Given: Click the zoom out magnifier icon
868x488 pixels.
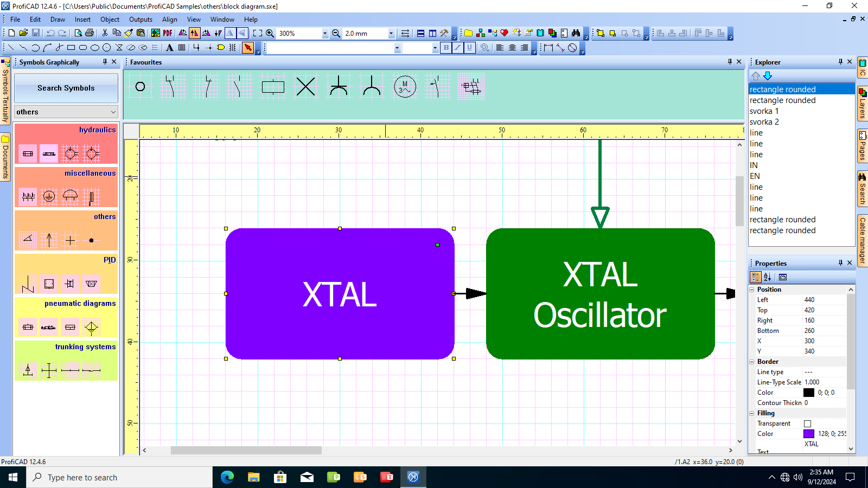Looking at the screenshot, I should [336, 33].
